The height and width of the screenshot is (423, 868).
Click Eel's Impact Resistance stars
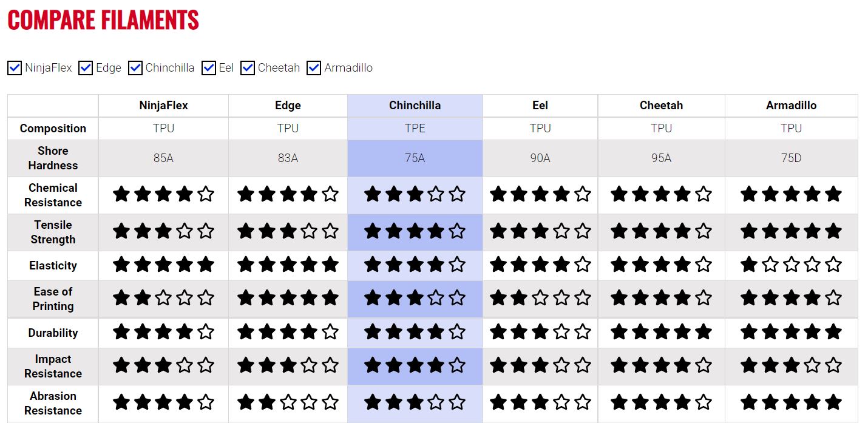click(x=540, y=365)
